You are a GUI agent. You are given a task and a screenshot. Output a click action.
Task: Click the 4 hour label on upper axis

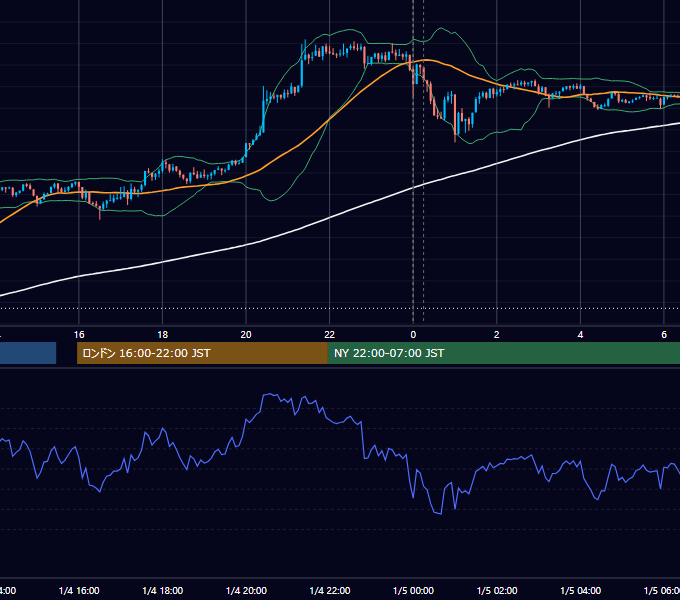(x=580, y=335)
